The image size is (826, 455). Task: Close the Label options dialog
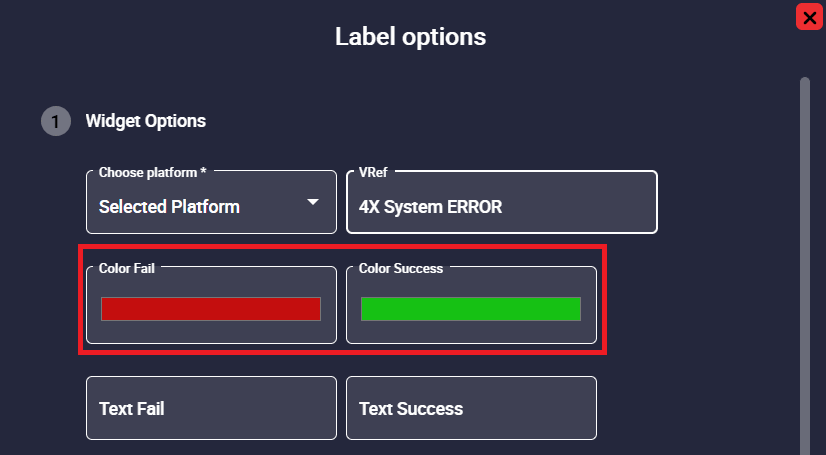[x=809, y=16]
